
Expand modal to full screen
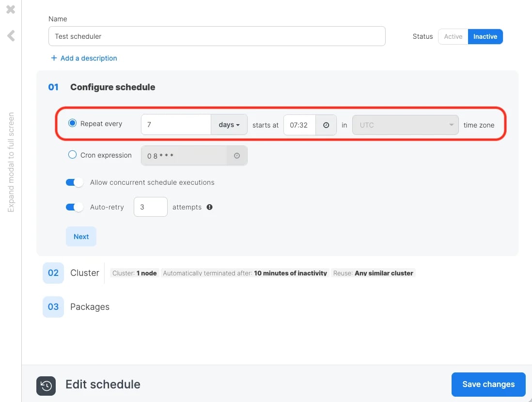click(x=11, y=162)
